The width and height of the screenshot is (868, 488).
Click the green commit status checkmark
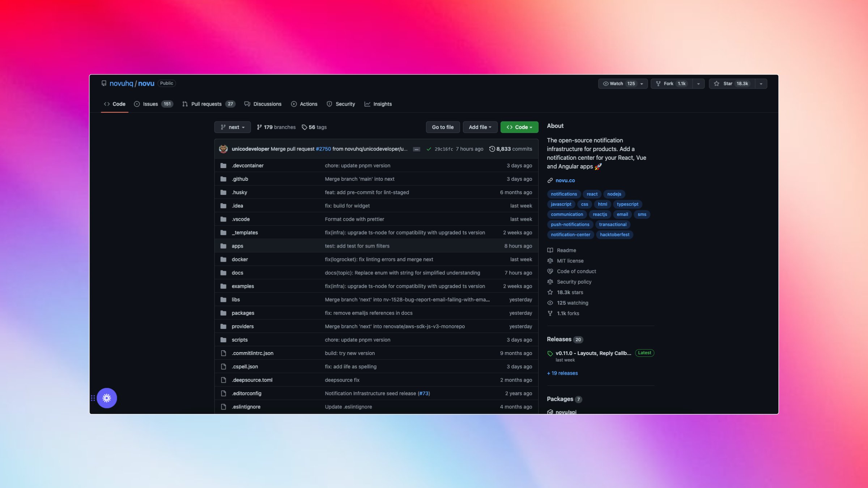pos(429,149)
